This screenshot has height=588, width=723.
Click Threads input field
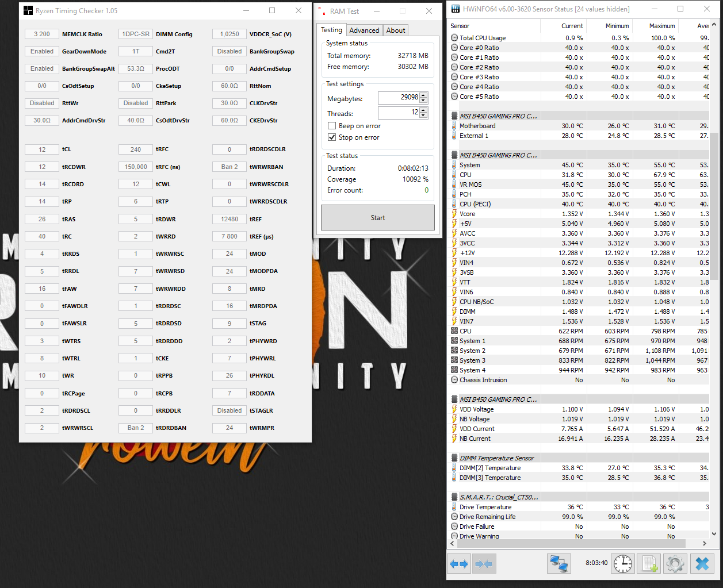coord(399,113)
